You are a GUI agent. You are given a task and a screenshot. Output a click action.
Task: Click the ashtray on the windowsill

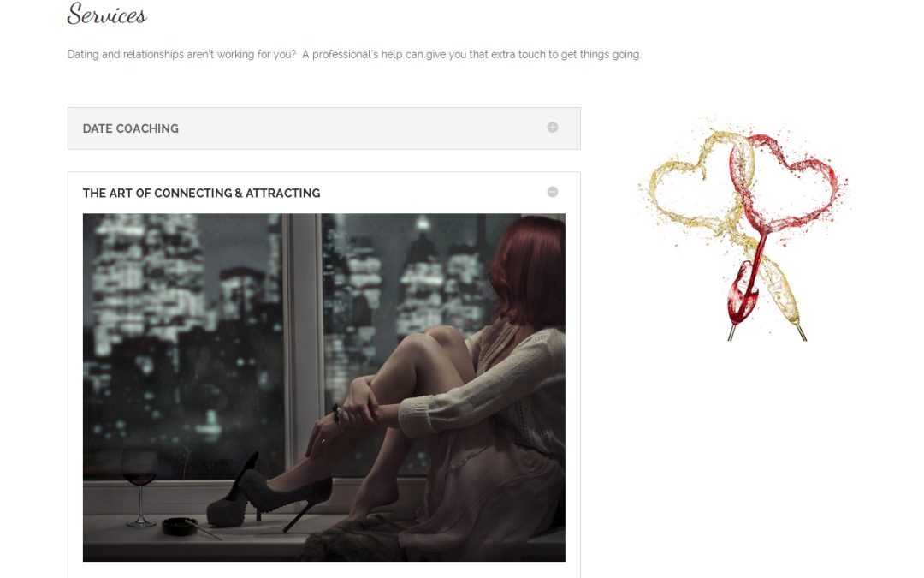pyautogui.click(x=181, y=526)
